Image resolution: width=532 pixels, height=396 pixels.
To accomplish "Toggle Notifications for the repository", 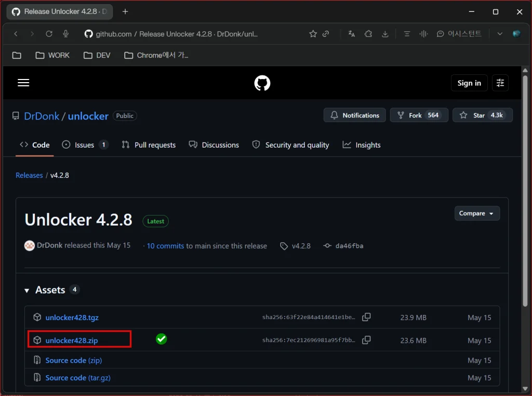I will tap(354, 115).
